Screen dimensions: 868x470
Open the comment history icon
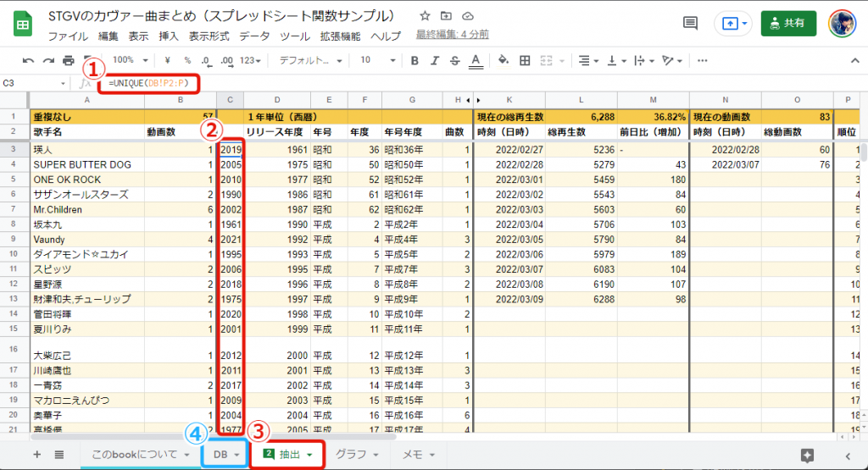tap(690, 23)
